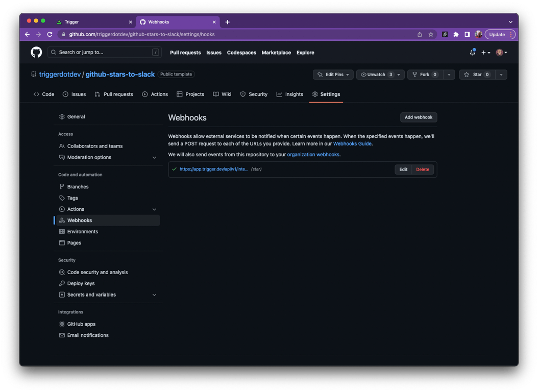Click the github-stars-to-slack repo link
Image resolution: width=538 pixels, height=392 pixels.
click(120, 75)
